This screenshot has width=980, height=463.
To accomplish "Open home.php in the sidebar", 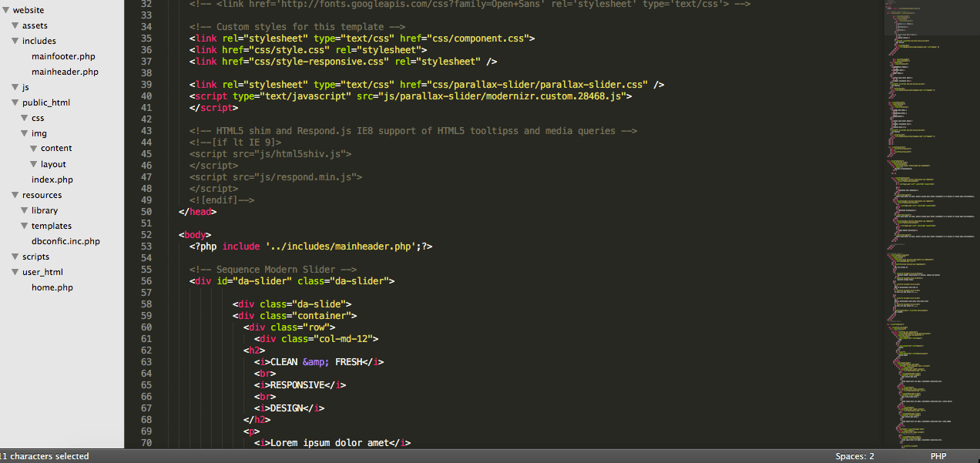I will [x=52, y=287].
